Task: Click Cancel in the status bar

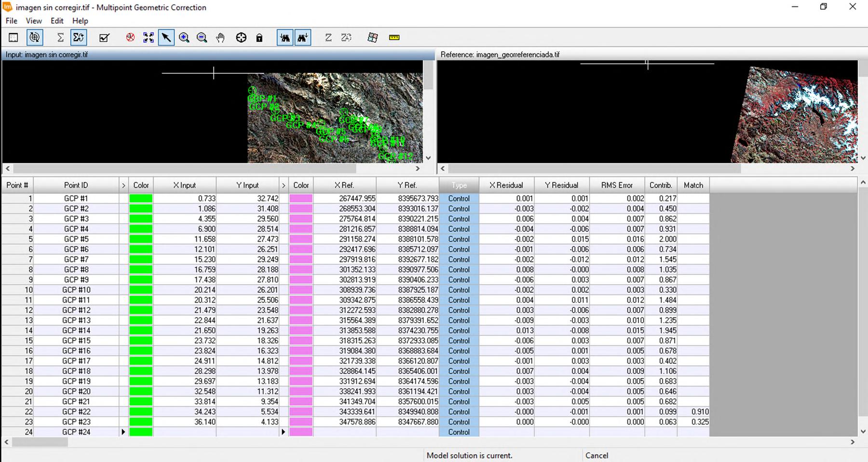Action: [x=597, y=455]
